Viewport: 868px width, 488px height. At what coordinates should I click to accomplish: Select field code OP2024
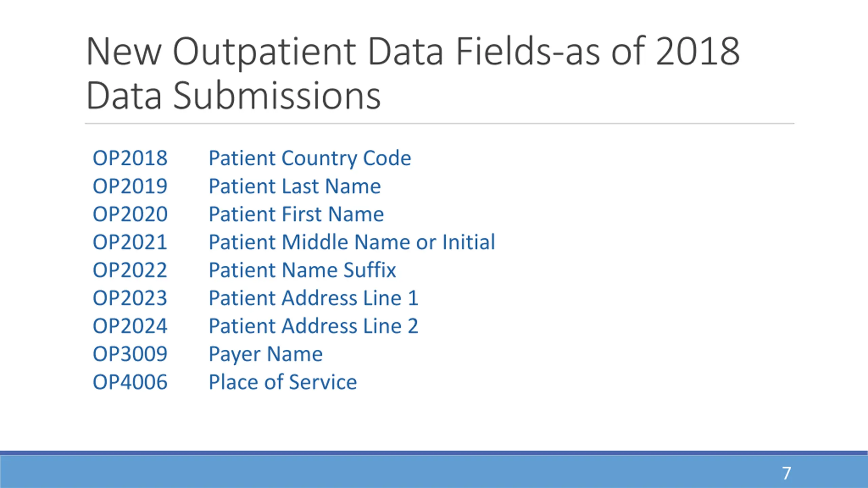[x=130, y=326]
